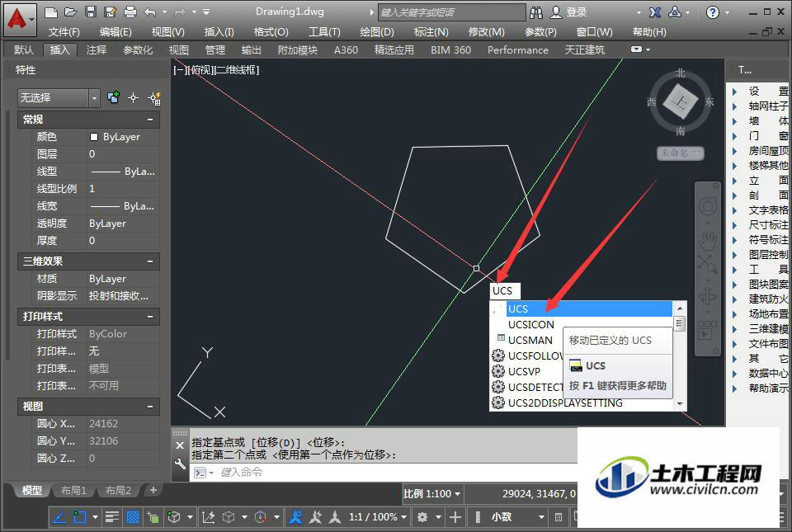
Task: Collapse the 视图 properties section
Action: click(150, 407)
